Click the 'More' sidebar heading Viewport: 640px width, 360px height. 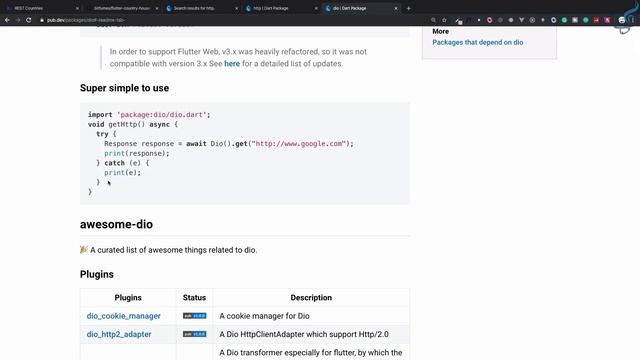click(x=440, y=31)
